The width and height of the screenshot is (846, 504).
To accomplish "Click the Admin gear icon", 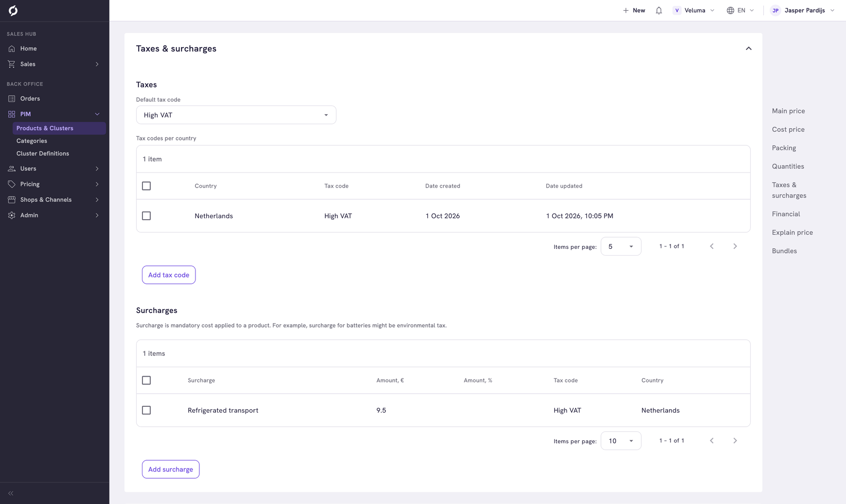I will [12, 215].
